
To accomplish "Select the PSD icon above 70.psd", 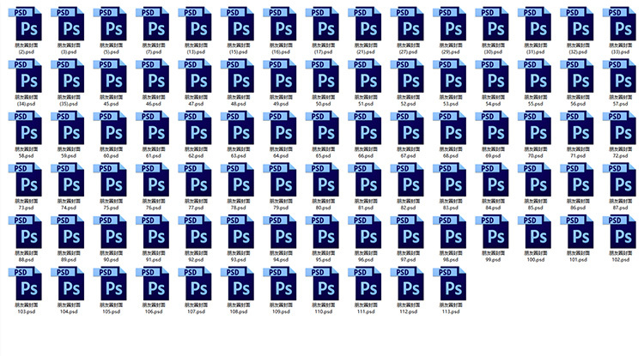I will (x=535, y=128).
